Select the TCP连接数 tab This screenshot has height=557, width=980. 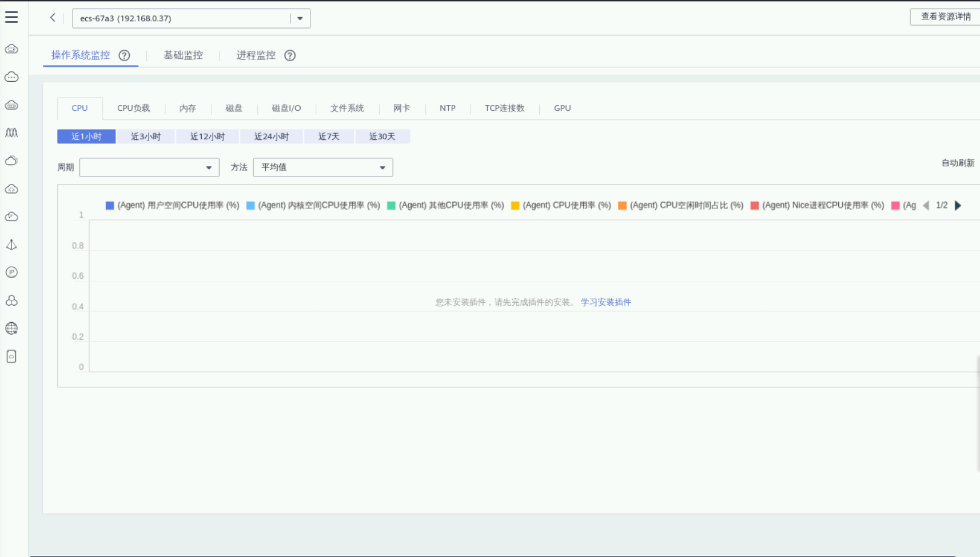click(x=504, y=108)
